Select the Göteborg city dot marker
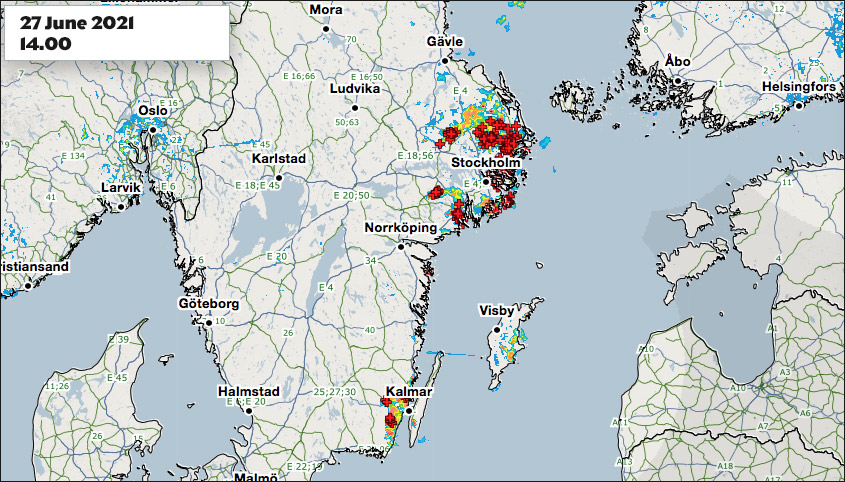 (208, 322)
